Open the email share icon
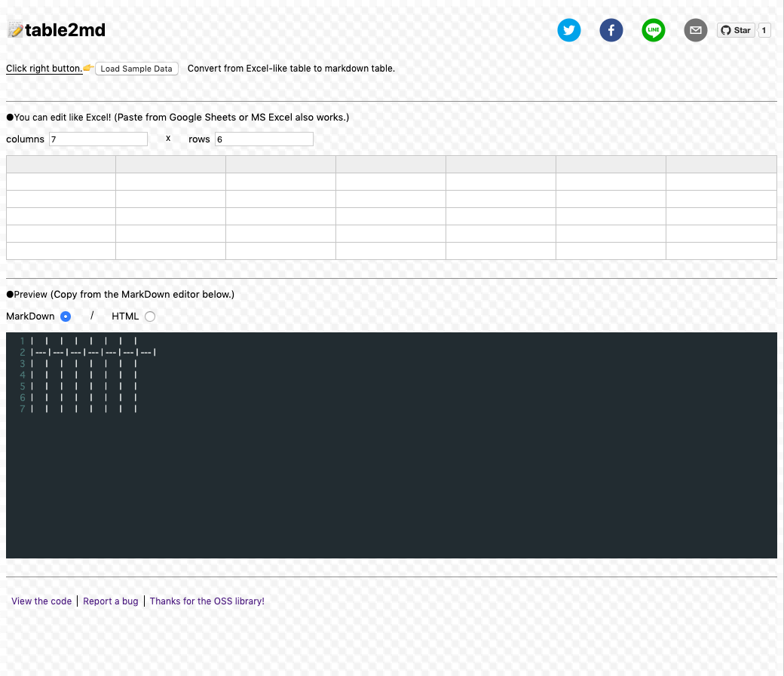Image resolution: width=784 pixels, height=676 pixels. click(x=696, y=30)
